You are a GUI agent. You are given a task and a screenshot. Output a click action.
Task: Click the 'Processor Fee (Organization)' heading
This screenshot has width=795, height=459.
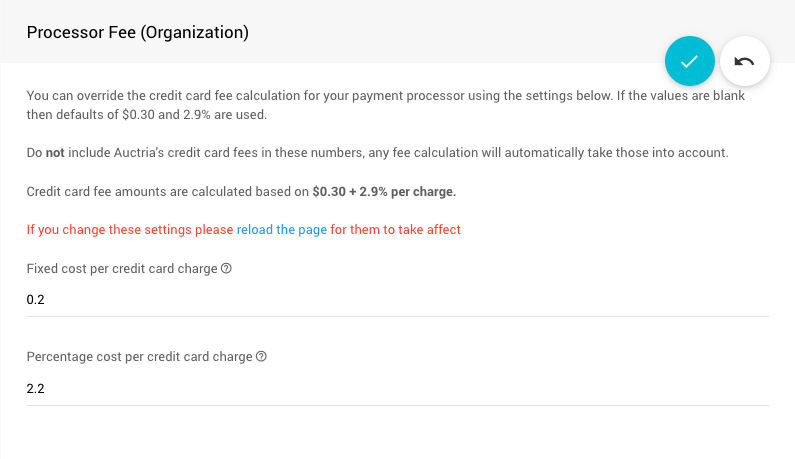137,33
